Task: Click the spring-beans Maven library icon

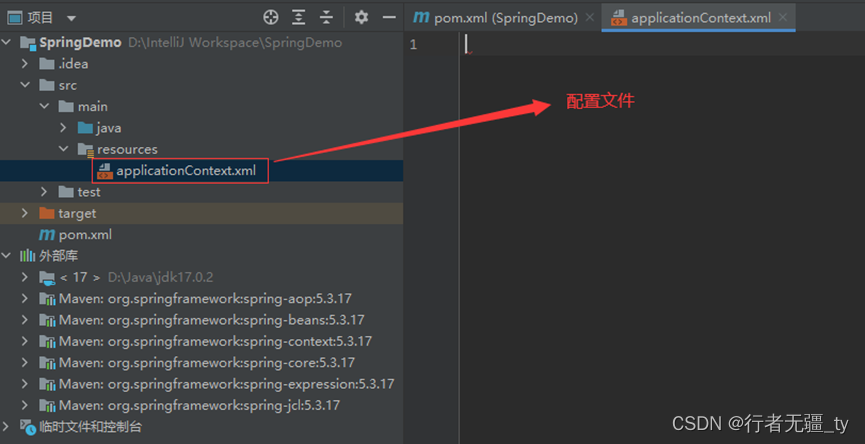Action: 47,320
